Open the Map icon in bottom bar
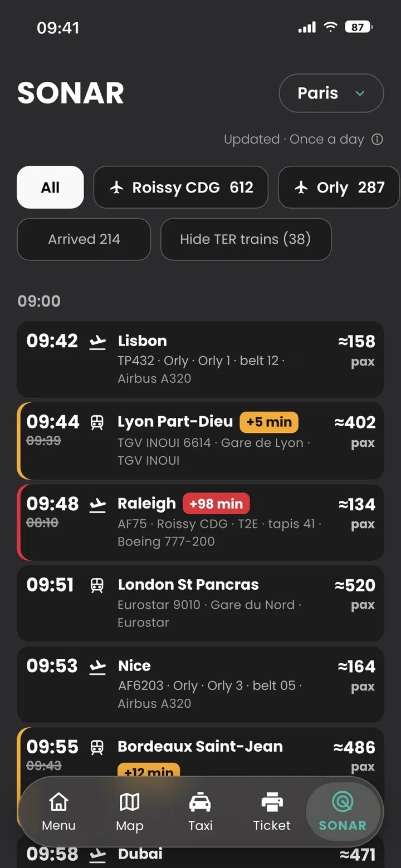401x868 pixels. [x=130, y=802]
